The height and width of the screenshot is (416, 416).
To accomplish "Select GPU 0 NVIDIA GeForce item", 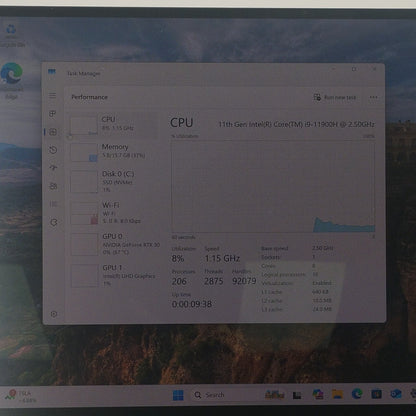I will click(114, 244).
